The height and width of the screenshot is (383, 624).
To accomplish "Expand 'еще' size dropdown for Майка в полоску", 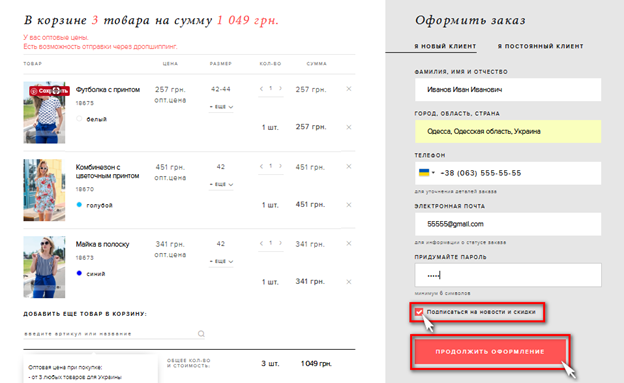I will [x=221, y=261].
